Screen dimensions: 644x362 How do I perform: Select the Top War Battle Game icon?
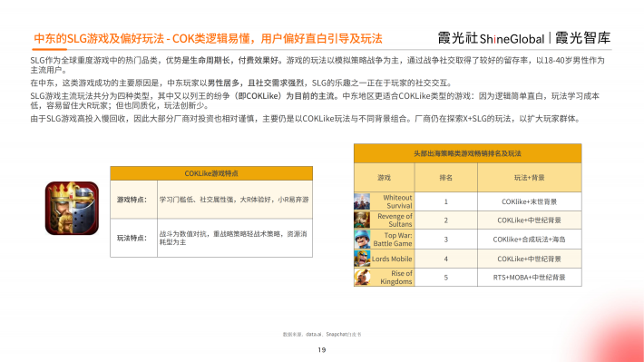coord(362,240)
